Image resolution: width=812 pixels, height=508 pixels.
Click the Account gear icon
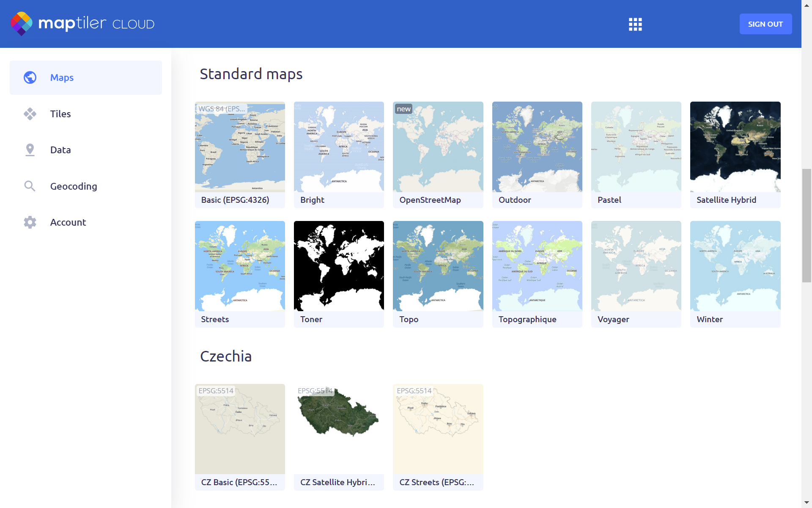click(30, 222)
